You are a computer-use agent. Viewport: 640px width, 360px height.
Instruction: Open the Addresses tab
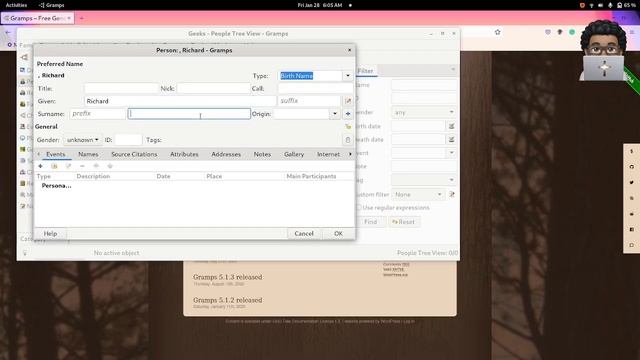click(226, 154)
